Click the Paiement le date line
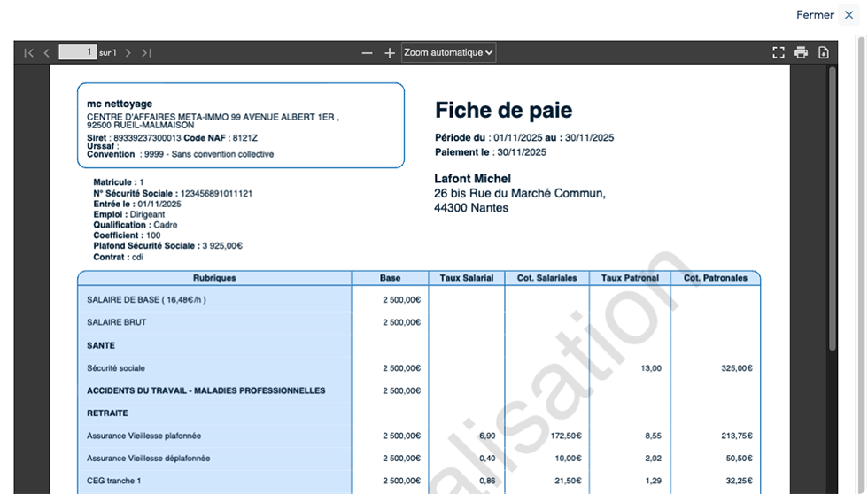Viewport: 868px width, 494px height. coord(491,152)
